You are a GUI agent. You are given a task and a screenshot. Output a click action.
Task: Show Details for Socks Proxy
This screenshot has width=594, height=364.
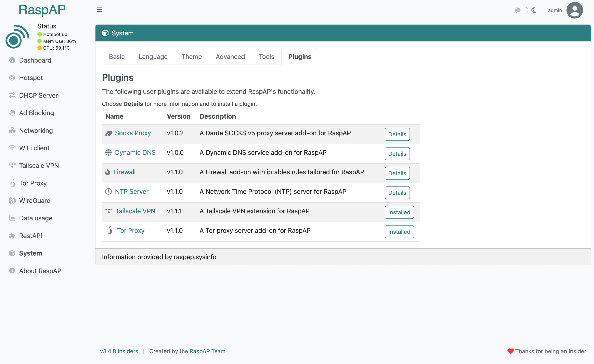(397, 134)
